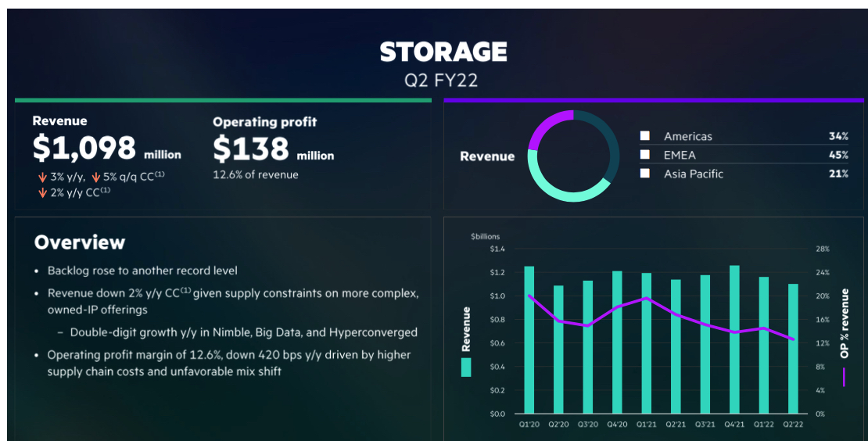868x441 pixels.
Task: Click the down arrow beside 3% y/y
Action: 42,177
